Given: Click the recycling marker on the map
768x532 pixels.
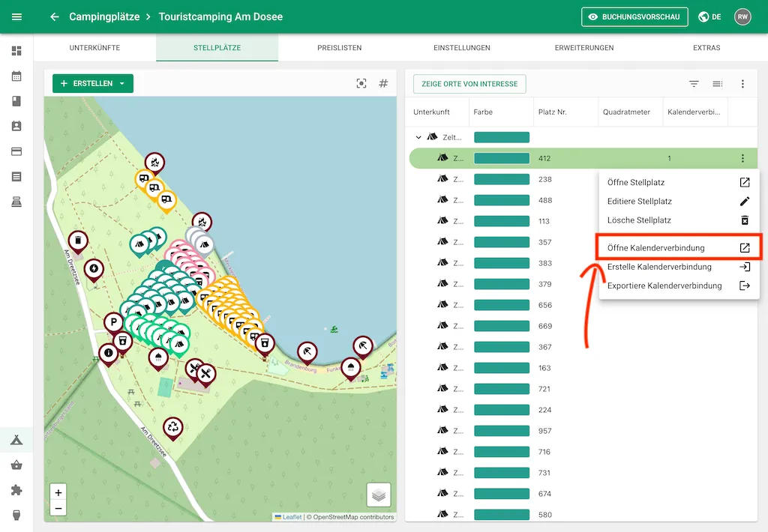Looking at the screenshot, I should click(x=173, y=427).
